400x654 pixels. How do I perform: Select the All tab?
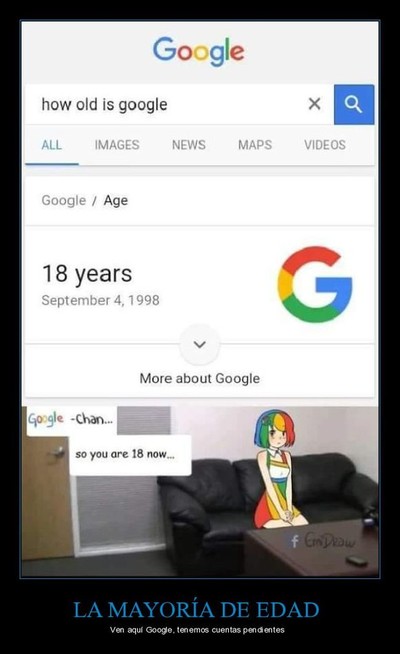(x=52, y=145)
